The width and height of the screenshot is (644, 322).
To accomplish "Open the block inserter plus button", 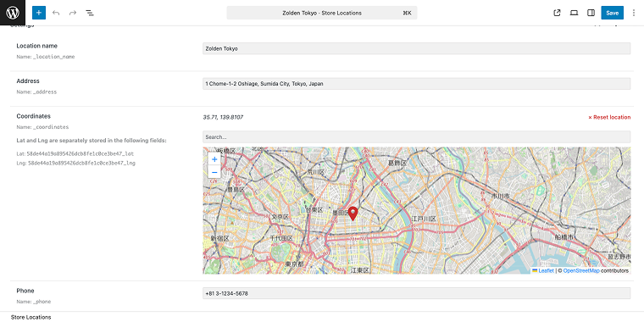I will pyautogui.click(x=39, y=13).
